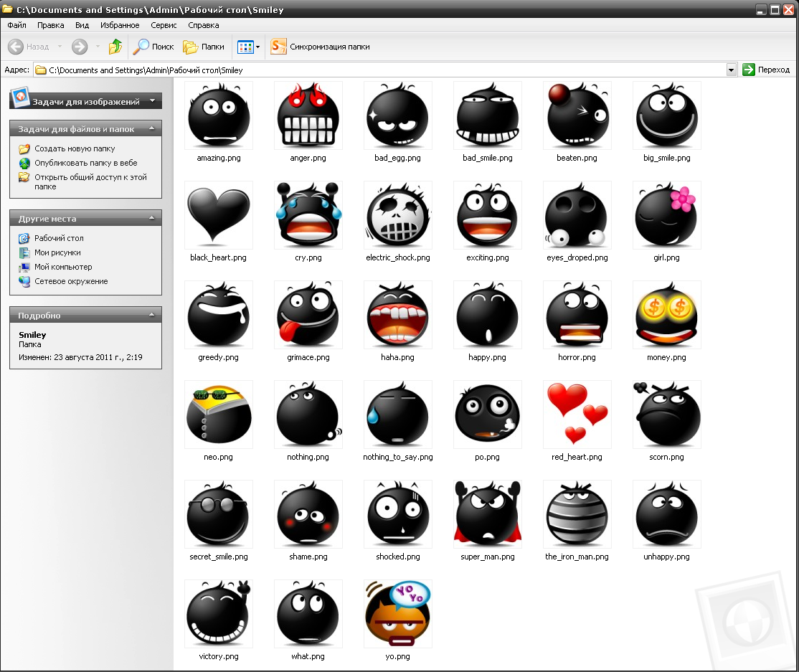
Task: Collapse the 'Другие места' panel
Action: [151, 218]
